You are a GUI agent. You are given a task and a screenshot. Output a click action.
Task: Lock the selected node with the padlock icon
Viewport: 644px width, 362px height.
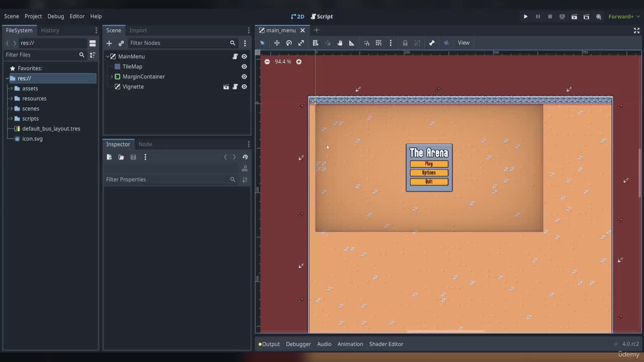pos(405,43)
